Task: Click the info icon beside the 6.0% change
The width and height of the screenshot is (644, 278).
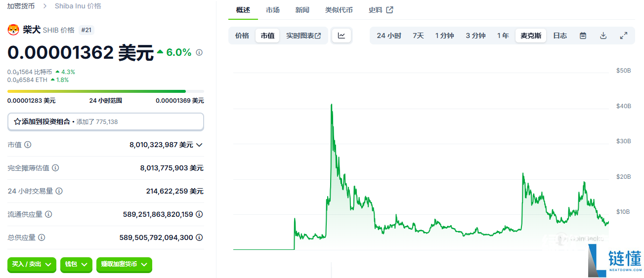Action: pyautogui.click(x=199, y=52)
